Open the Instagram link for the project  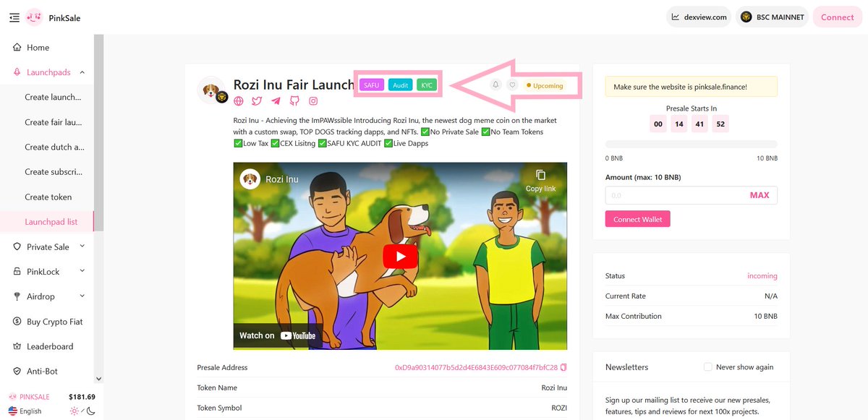click(x=313, y=100)
